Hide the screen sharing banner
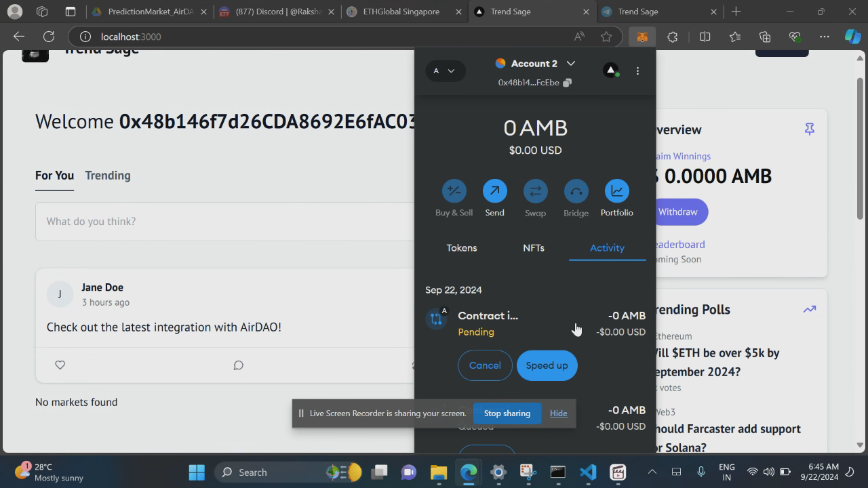 [558, 413]
